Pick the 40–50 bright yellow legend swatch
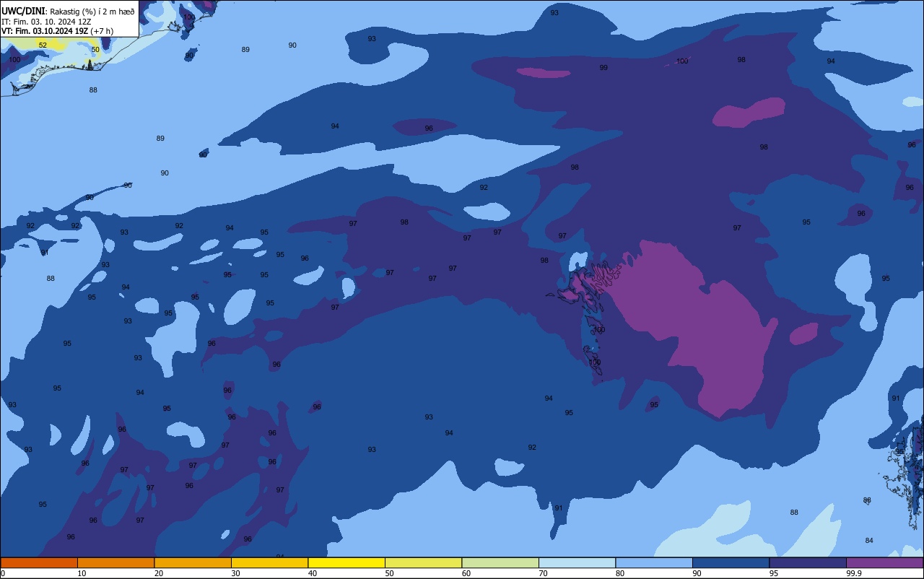Image resolution: width=924 pixels, height=579 pixels. [x=346, y=563]
